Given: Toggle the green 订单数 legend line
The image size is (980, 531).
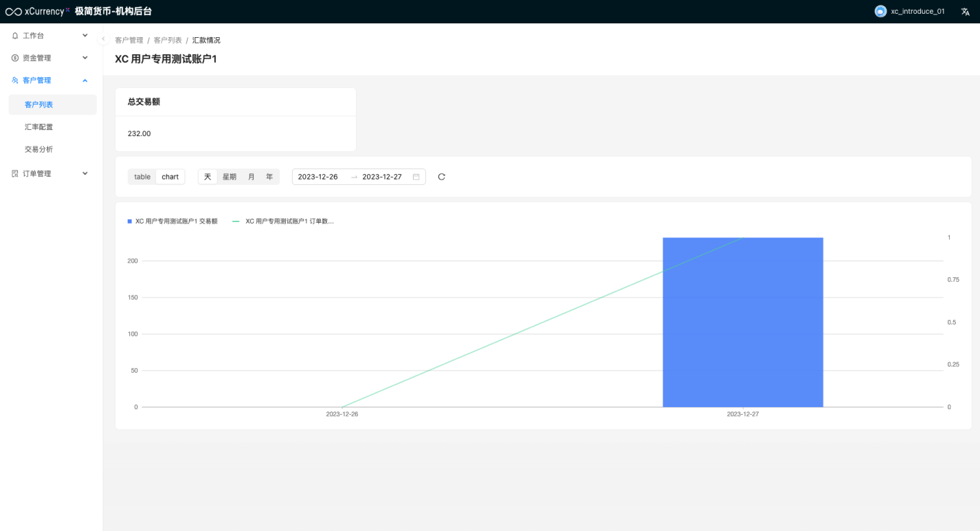Looking at the screenshot, I should pos(236,221).
